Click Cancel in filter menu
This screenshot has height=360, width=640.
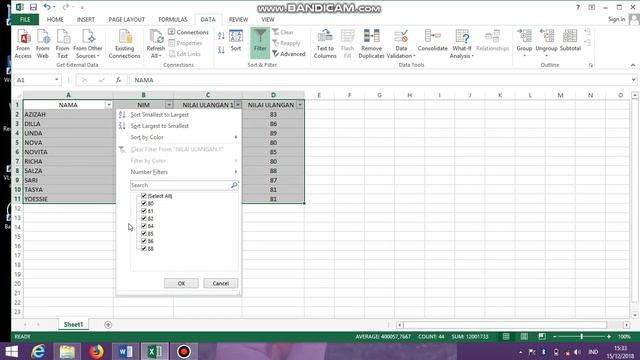(x=220, y=283)
